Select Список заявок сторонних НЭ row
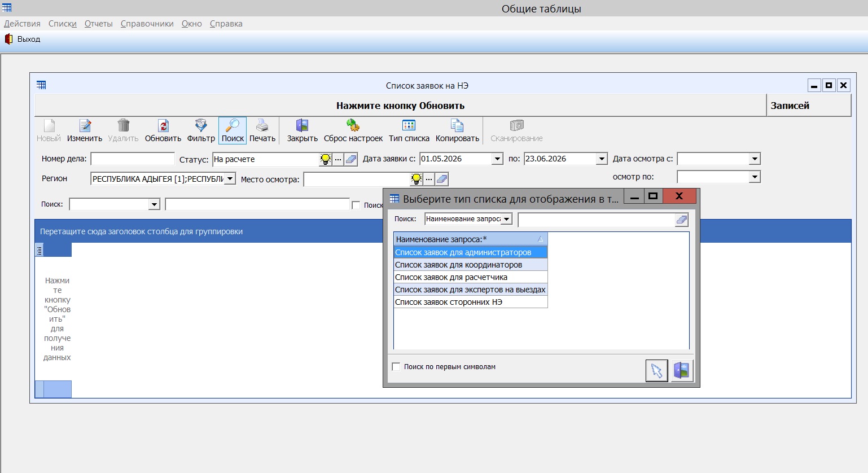This screenshot has width=868, height=473. pyautogui.click(x=471, y=302)
